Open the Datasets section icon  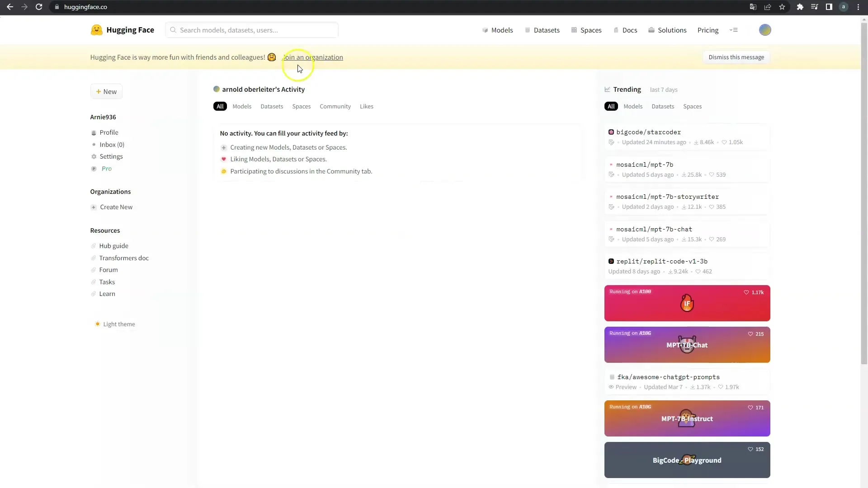[527, 30]
